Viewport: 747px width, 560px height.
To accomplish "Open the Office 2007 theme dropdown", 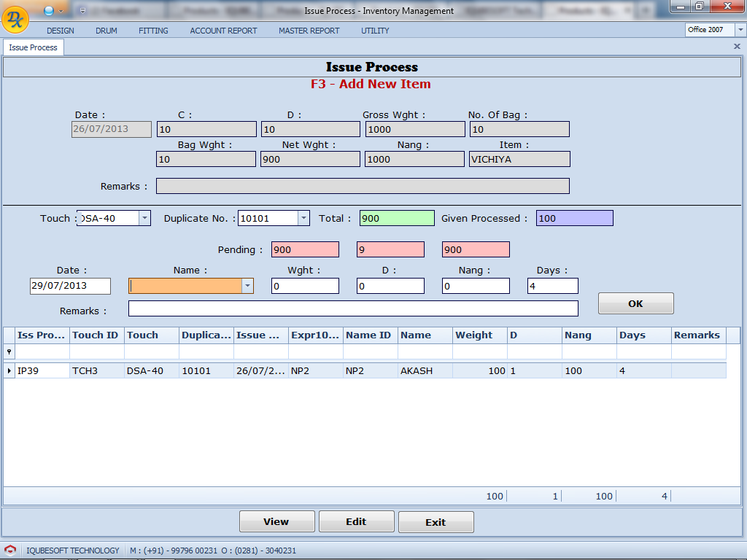I will (x=740, y=30).
